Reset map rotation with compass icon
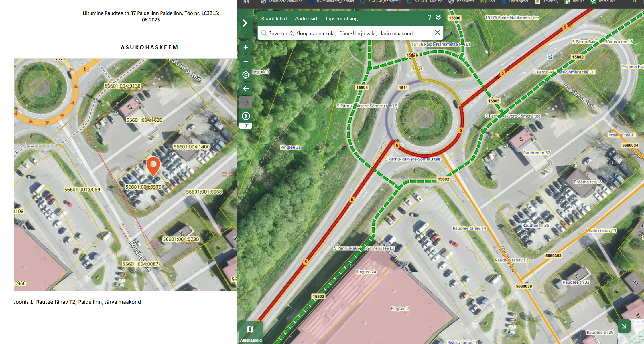Image resolution: width=644 pixels, height=344 pixels. point(246,116)
